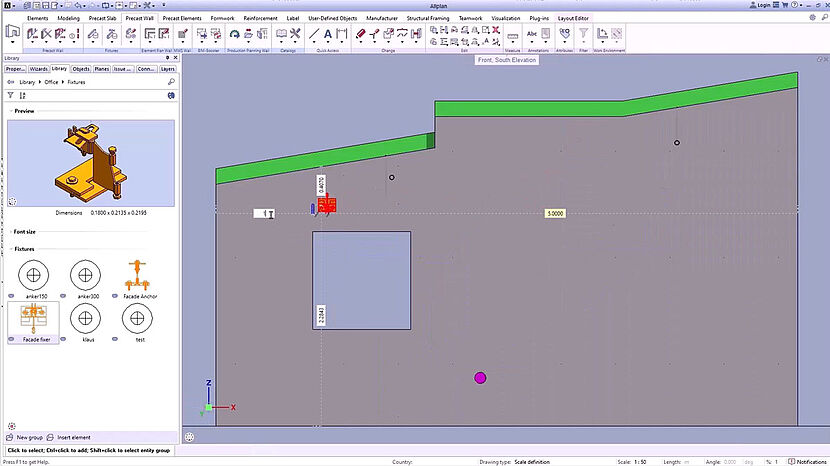830x466 pixels.
Task: Select the line tool in Quick Access
Action: point(314,34)
